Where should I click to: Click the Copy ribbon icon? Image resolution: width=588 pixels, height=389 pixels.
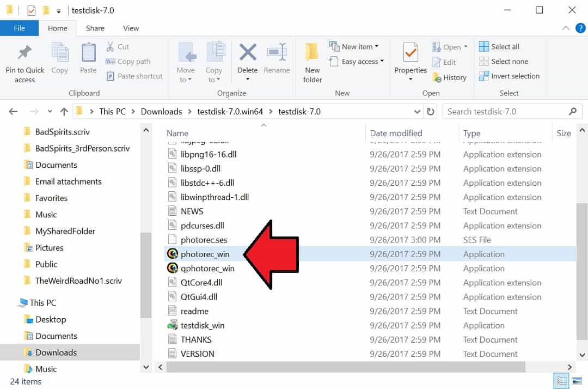coord(60,52)
